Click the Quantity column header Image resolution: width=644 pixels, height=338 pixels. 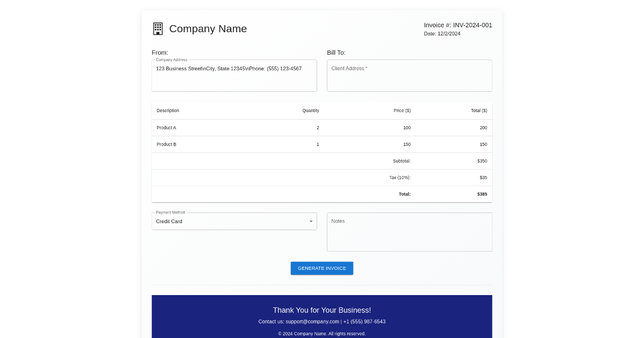[311, 111]
